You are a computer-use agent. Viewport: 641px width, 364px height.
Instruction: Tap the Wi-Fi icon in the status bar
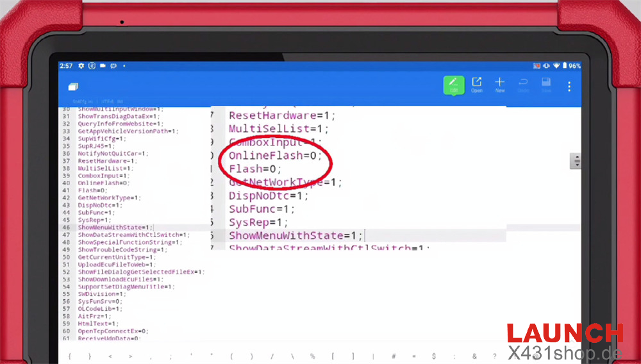(556, 66)
